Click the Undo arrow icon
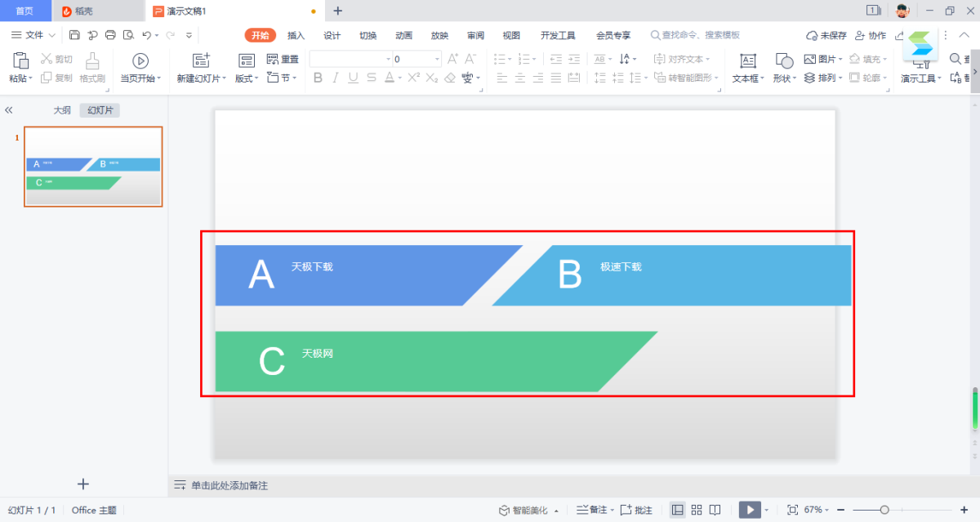 coord(146,35)
